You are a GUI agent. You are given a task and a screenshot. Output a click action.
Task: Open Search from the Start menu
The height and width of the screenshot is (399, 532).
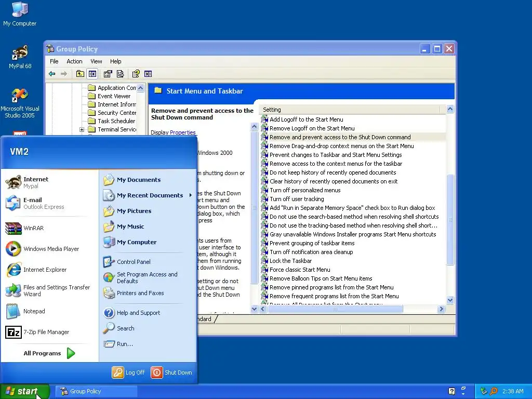click(119, 328)
